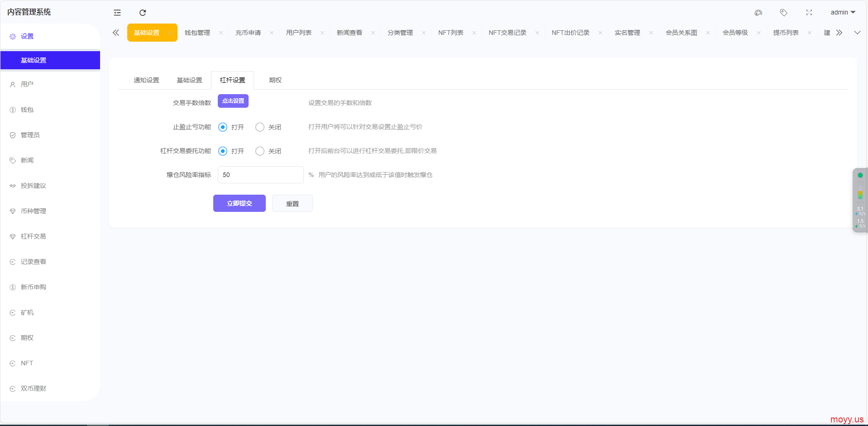Expand the 杠杆交易 sidebar menu
The image size is (868, 426).
pos(50,236)
